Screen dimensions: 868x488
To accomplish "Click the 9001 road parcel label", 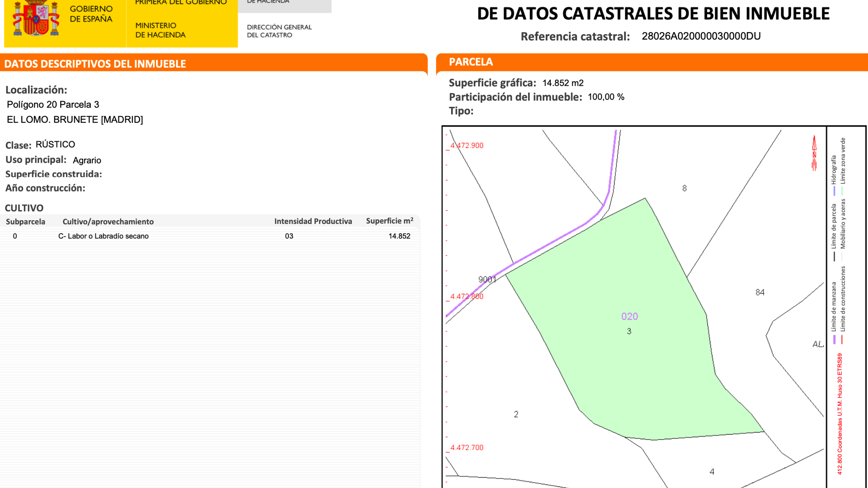I will click(x=487, y=280).
